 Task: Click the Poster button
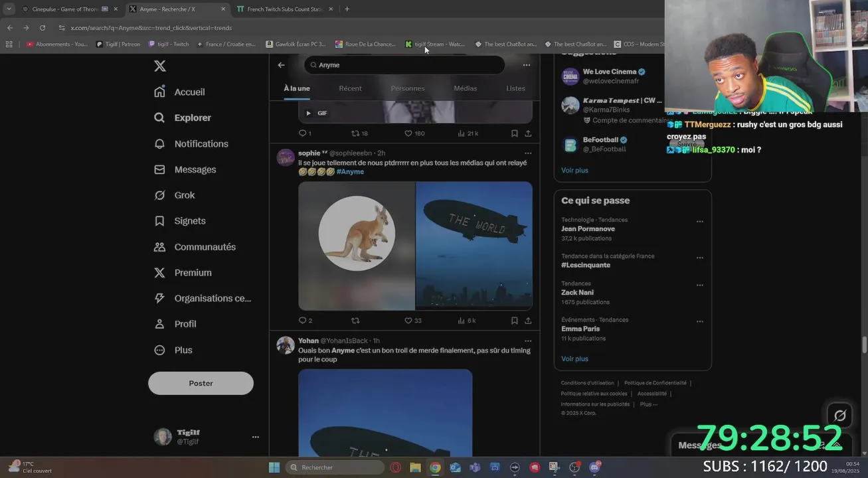pyautogui.click(x=201, y=383)
